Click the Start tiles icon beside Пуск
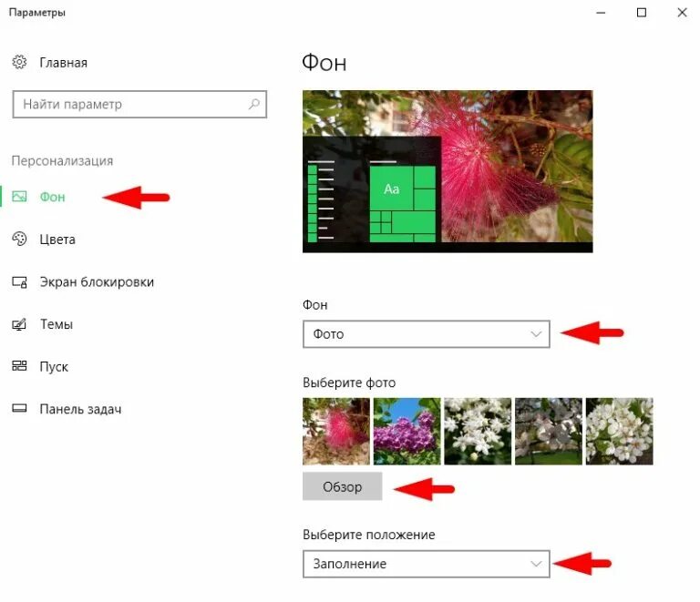Image resolution: width=700 pixels, height=602 pixels. pyautogui.click(x=19, y=366)
